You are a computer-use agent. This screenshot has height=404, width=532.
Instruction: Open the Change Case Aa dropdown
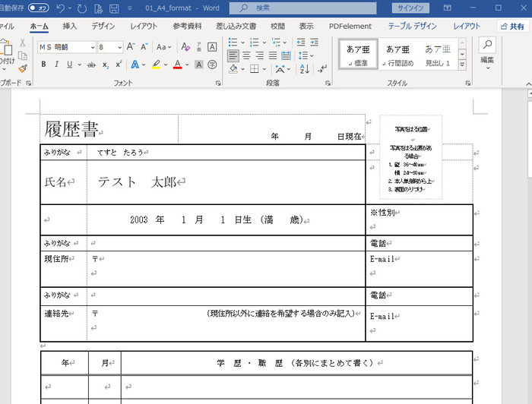click(x=164, y=47)
